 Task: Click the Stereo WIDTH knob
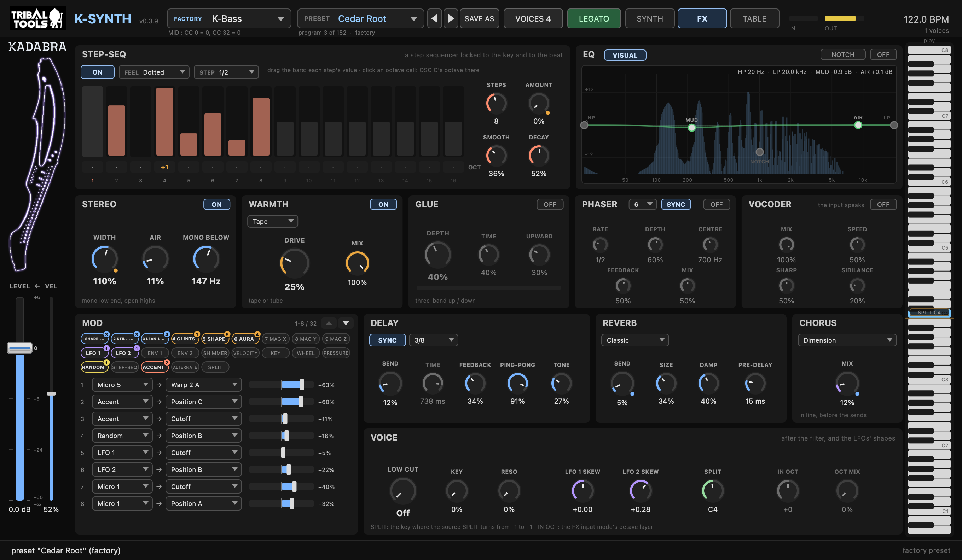click(x=105, y=259)
